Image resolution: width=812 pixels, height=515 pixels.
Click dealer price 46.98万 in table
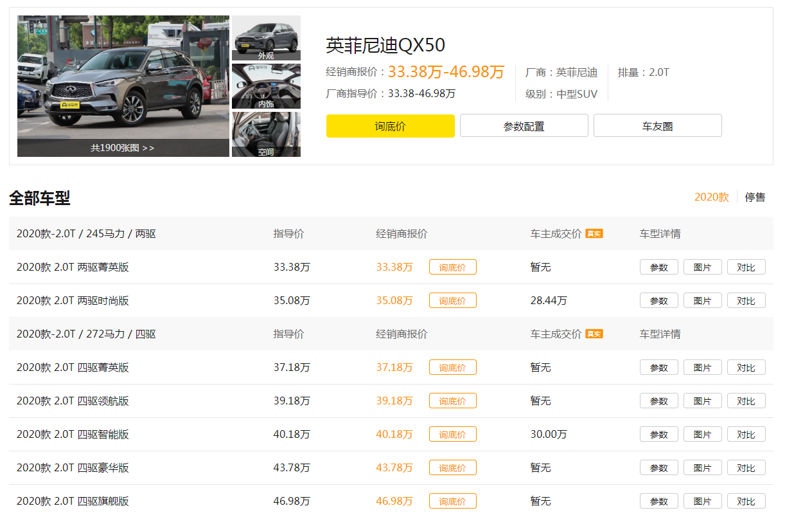point(394,501)
